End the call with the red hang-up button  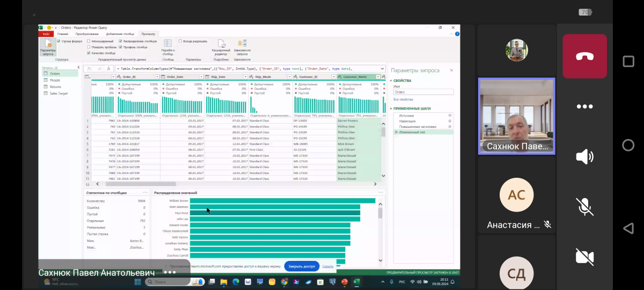584,56
